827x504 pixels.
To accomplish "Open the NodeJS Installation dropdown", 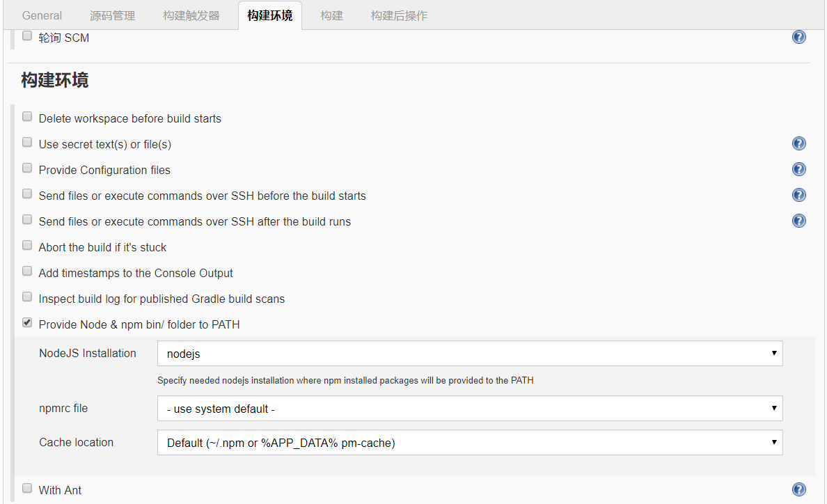I will (x=470, y=354).
